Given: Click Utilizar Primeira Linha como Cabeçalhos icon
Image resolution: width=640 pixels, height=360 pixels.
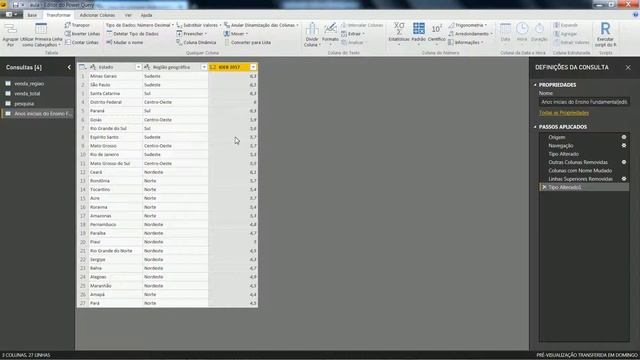Looking at the screenshot, I should point(41,29).
